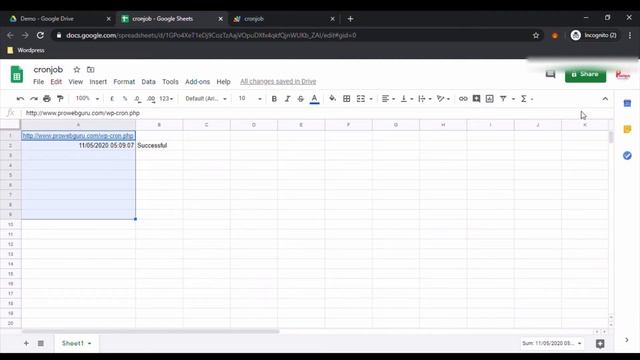This screenshot has width=640, height=360.
Task: Decrease decimal places
Action: coord(138,99)
